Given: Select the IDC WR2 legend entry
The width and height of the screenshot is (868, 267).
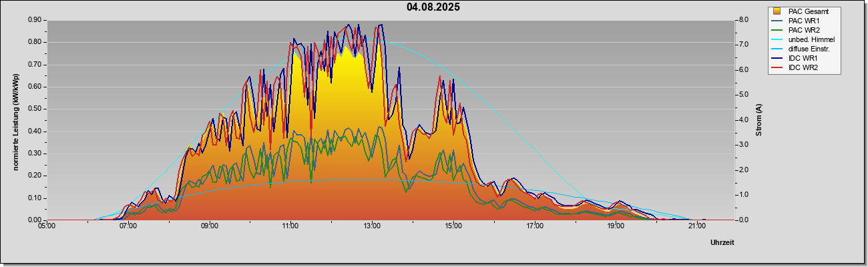Looking at the screenshot, I should [803, 67].
